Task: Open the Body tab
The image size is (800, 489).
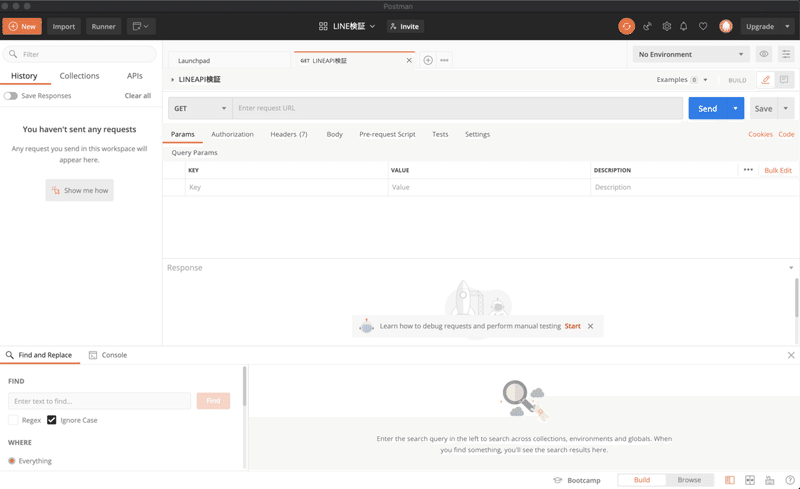Action: (334, 134)
